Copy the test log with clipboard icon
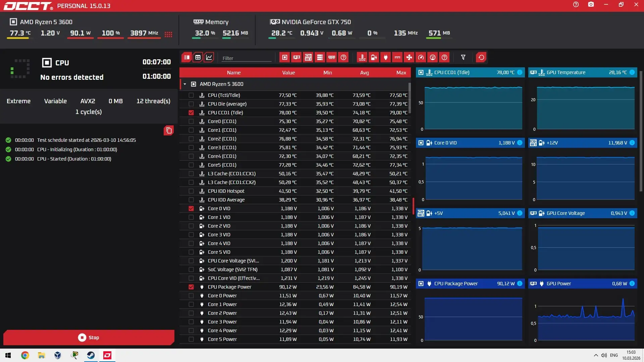The image size is (644, 362). [169, 130]
